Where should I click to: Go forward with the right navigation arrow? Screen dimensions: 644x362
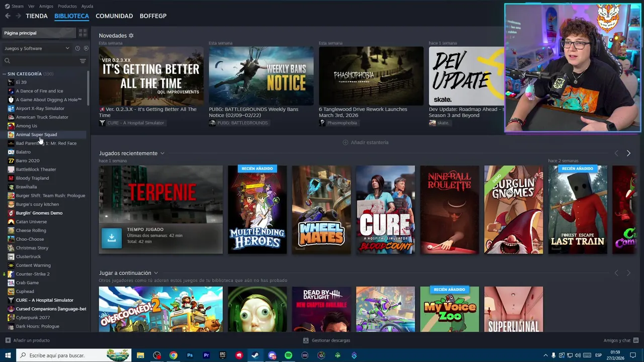tap(18, 16)
